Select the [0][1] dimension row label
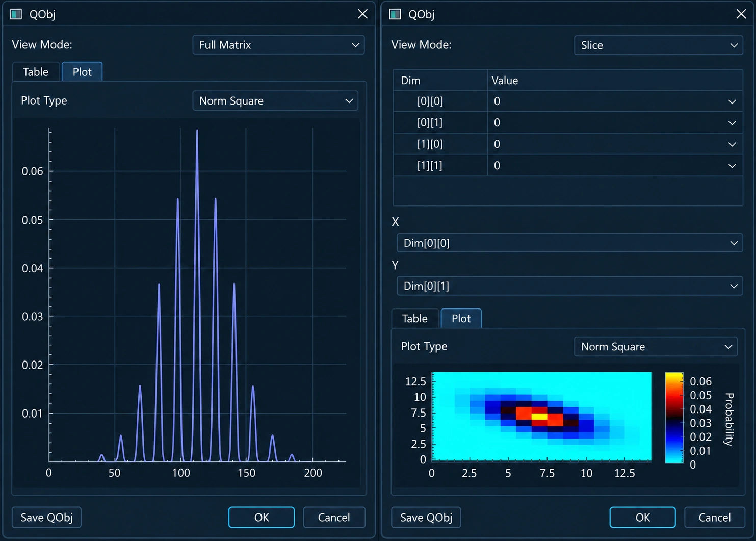 (430, 123)
